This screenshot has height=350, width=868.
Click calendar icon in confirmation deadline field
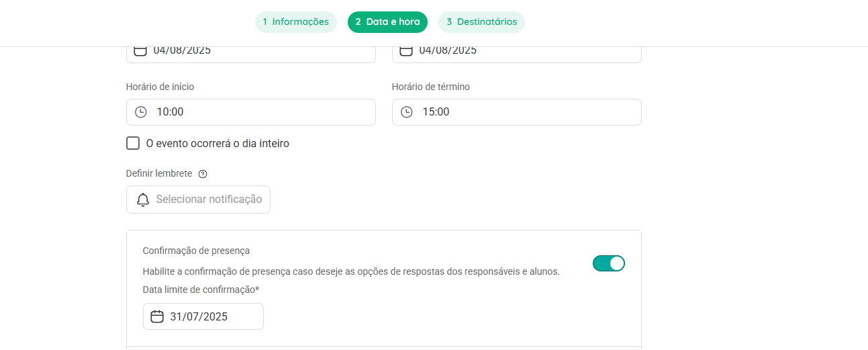157,316
